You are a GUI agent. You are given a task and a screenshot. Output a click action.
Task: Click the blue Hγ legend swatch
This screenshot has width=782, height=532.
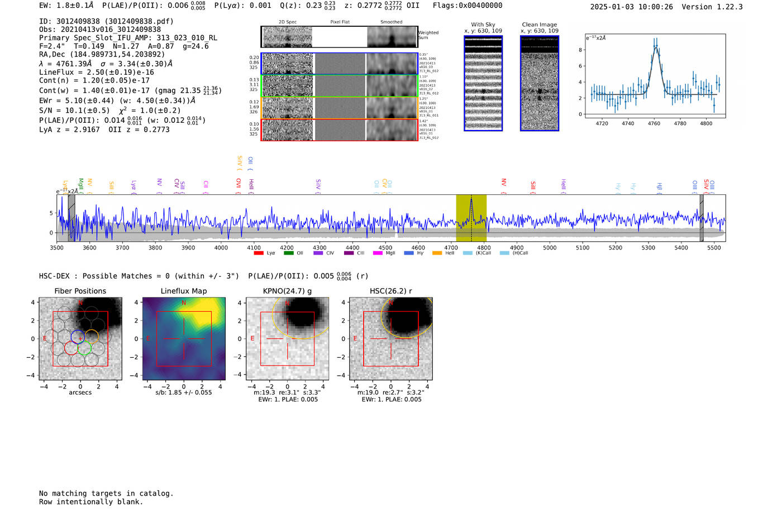click(x=409, y=253)
